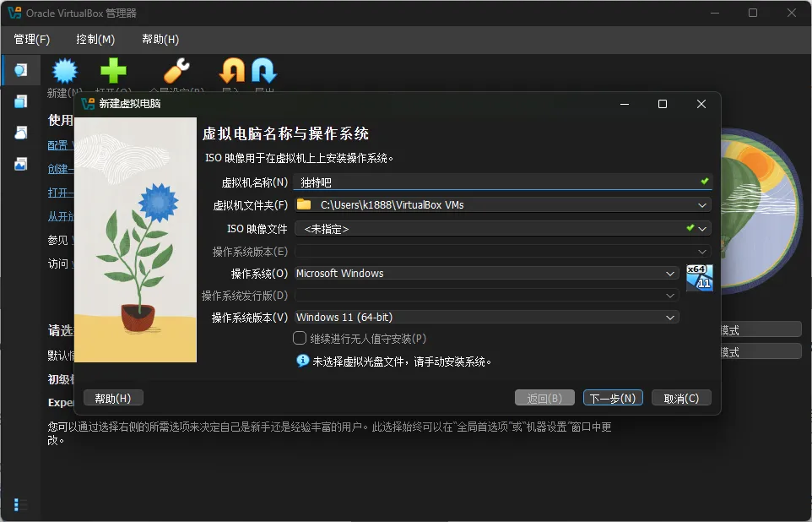Open the third sidebar tool icon
Viewport: 812px width, 522px height.
click(21, 133)
